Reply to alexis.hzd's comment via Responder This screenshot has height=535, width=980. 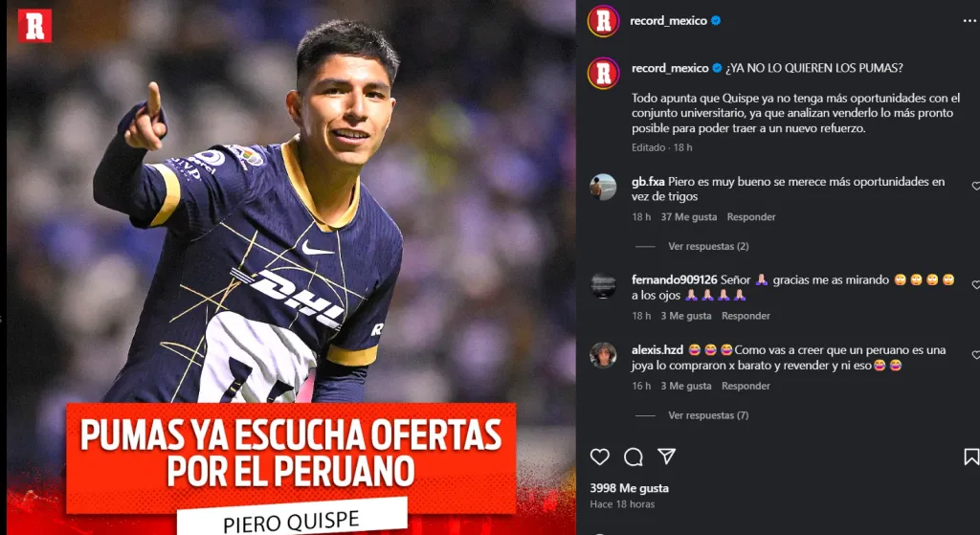[x=746, y=386]
